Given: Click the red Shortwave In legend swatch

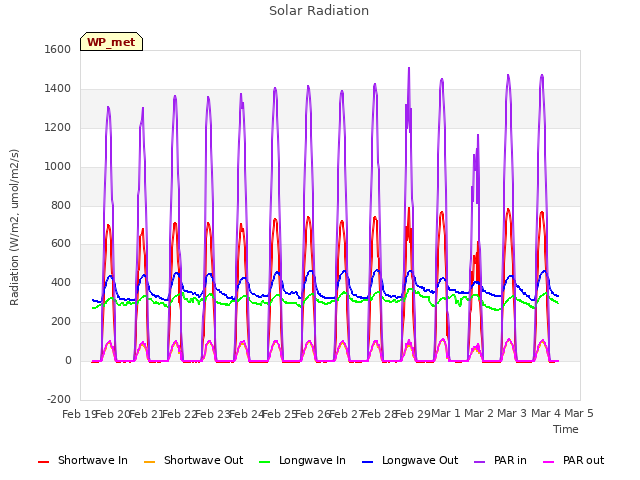Looking at the screenshot, I should tap(43, 462).
